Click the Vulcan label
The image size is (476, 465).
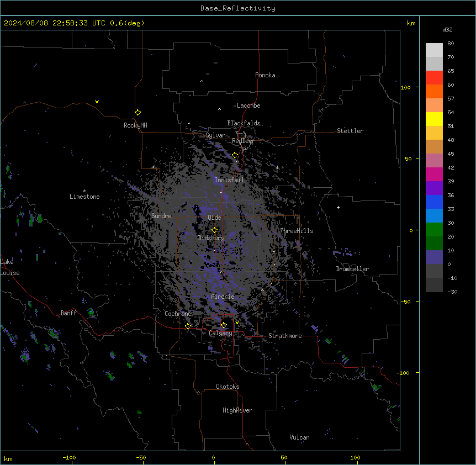(299, 437)
